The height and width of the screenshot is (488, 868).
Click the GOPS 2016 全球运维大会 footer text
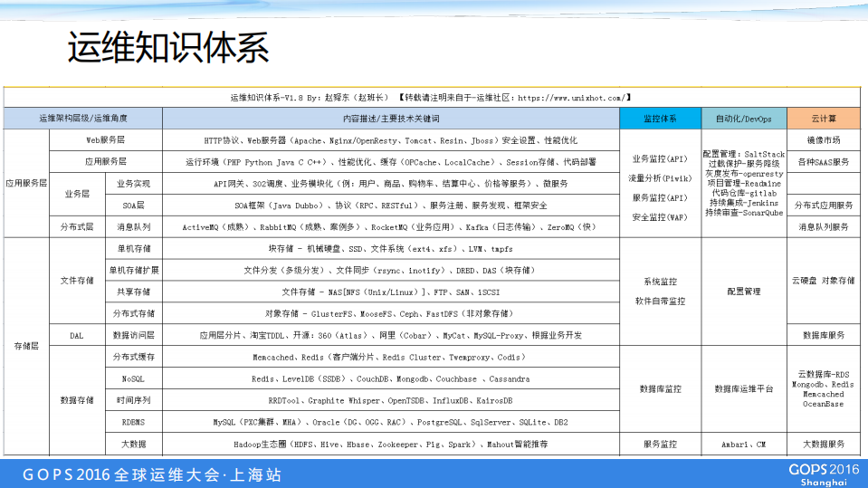coord(152,474)
